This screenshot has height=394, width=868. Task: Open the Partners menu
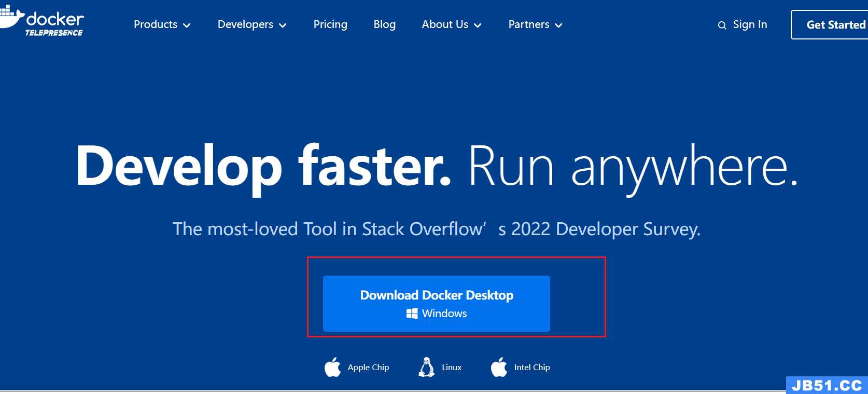pyautogui.click(x=535, y=24)
